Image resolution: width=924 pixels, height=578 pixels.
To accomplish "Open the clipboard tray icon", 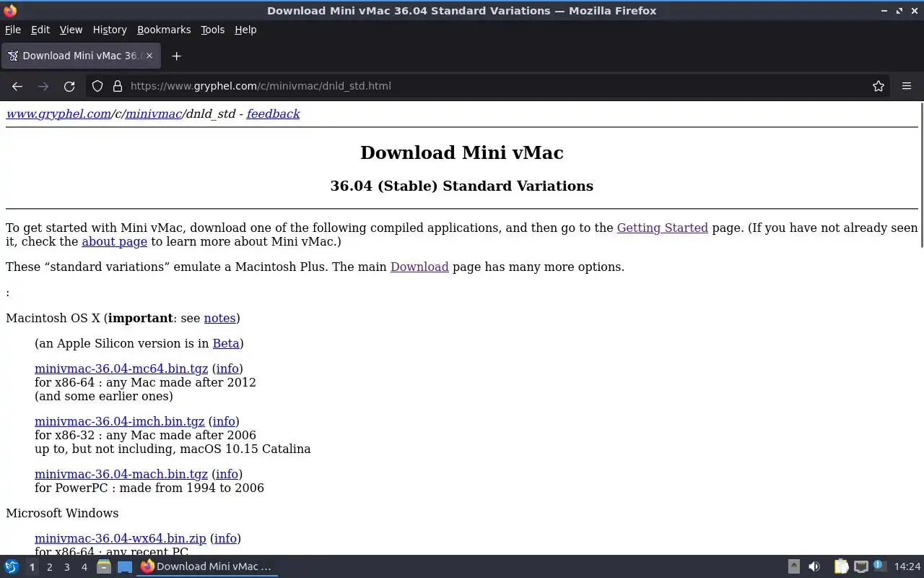I will coord(841,566).
